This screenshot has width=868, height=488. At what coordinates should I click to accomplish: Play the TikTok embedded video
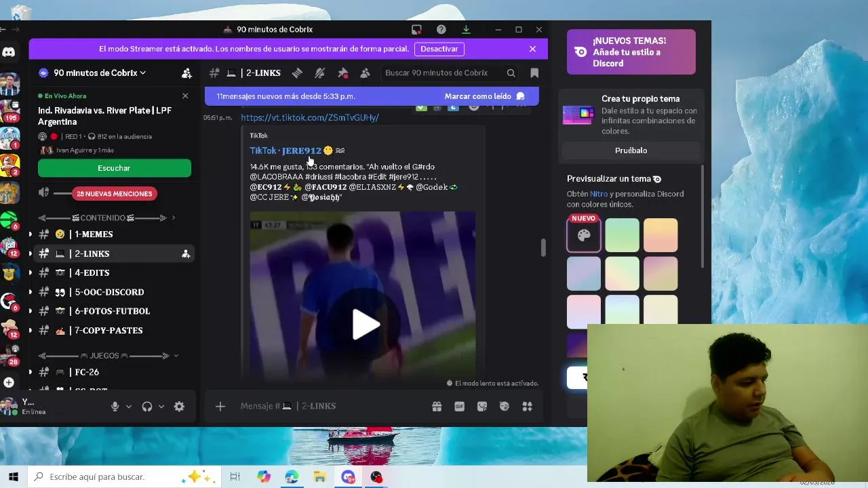coord(364,324)
